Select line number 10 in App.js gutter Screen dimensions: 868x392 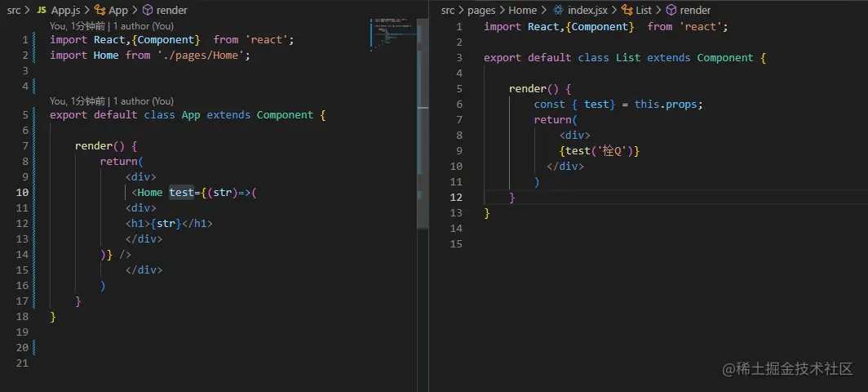[22, 193]
